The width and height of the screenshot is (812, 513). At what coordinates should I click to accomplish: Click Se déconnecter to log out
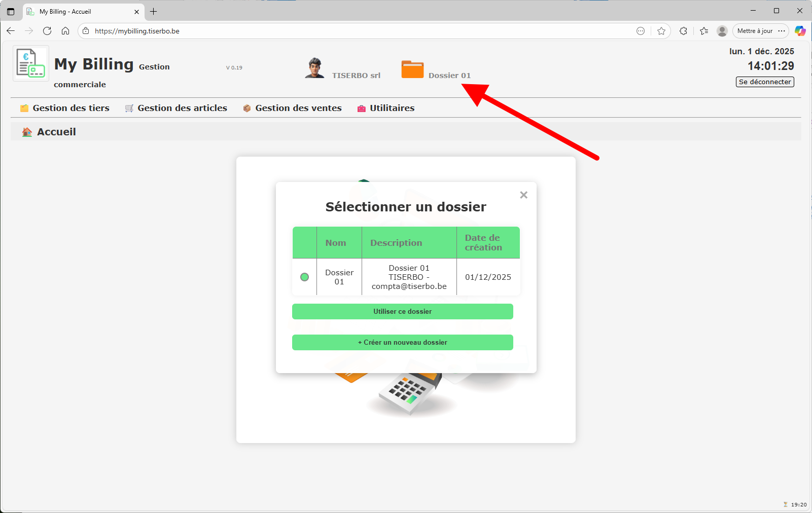[764, 82]
